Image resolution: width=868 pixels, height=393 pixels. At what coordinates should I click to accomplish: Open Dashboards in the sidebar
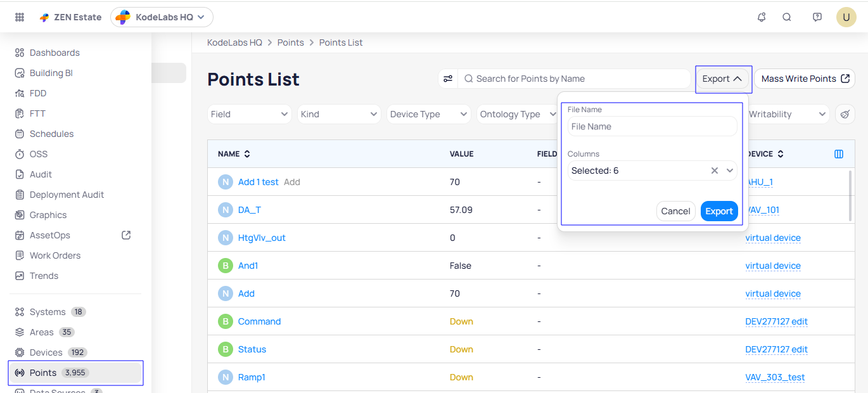54,53
